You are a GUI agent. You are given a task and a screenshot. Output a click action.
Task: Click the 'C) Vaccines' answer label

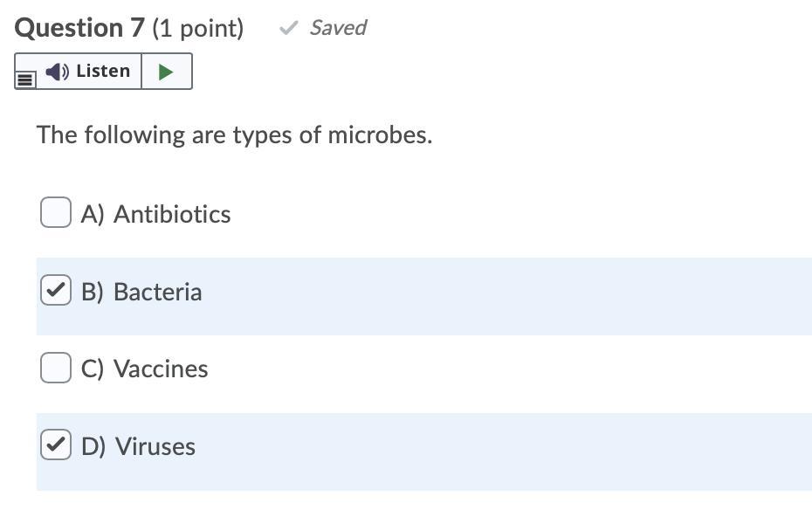click(145, 369)
